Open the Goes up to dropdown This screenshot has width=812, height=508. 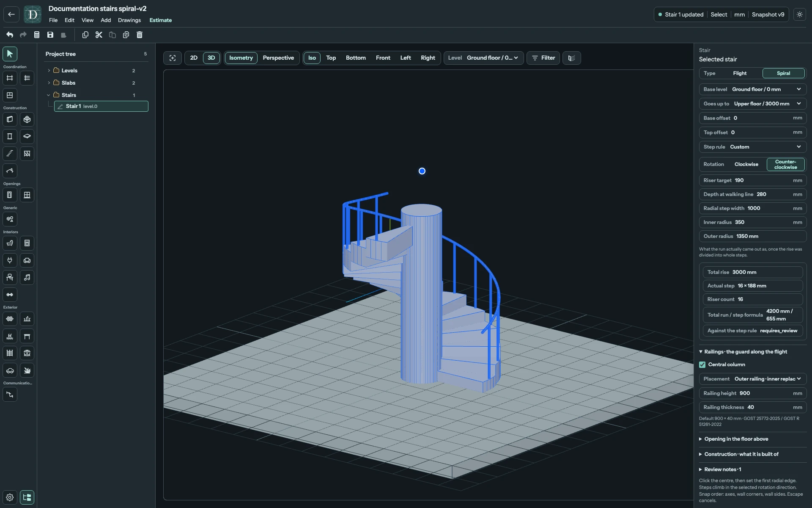pos(753,104)
